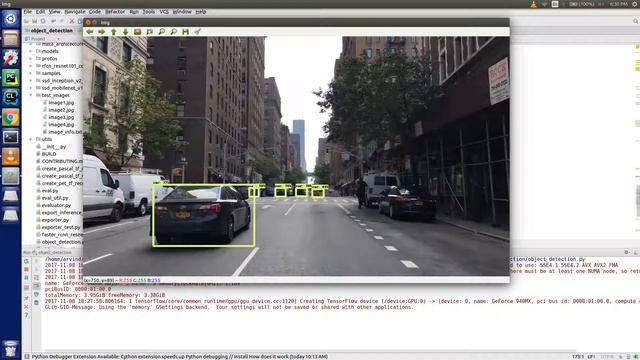Click the first magnifier icon in img toolbar
640x360 pixels.
[162, 31]
